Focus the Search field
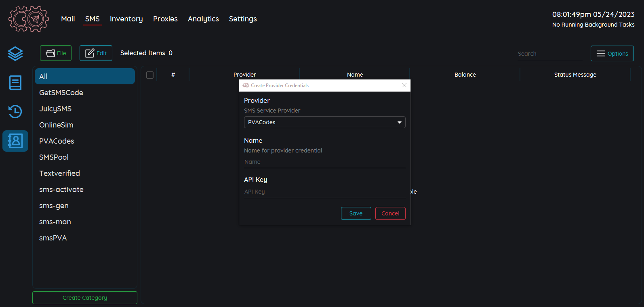The width and height of the screenshot is (644, 307). pyautogui.click(x=550, y=54)
